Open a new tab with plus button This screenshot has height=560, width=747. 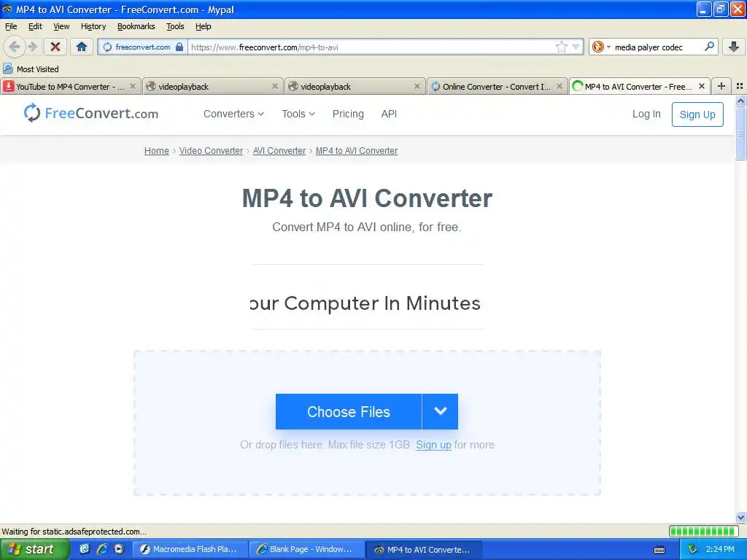[x=721, y=86]
